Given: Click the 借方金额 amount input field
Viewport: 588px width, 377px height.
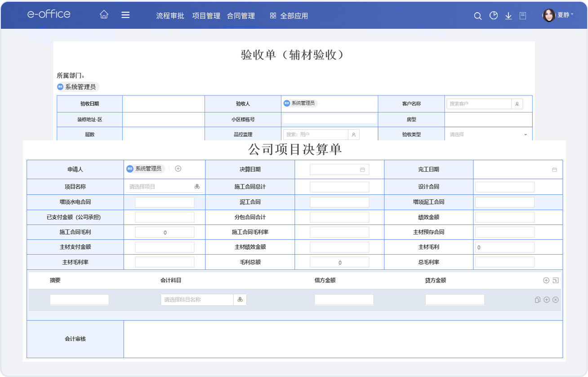Looking at the screenshot, I should (343, 300).
